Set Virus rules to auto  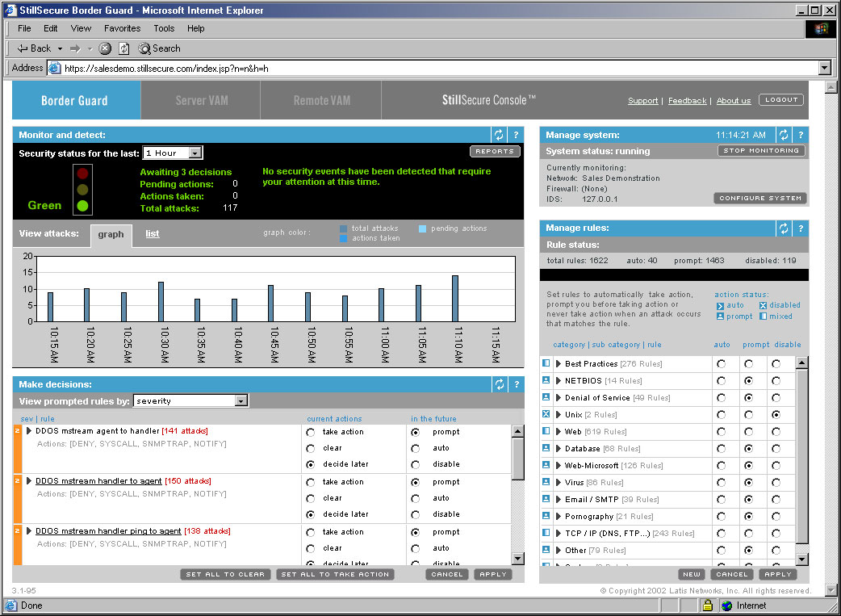(722, 483)
